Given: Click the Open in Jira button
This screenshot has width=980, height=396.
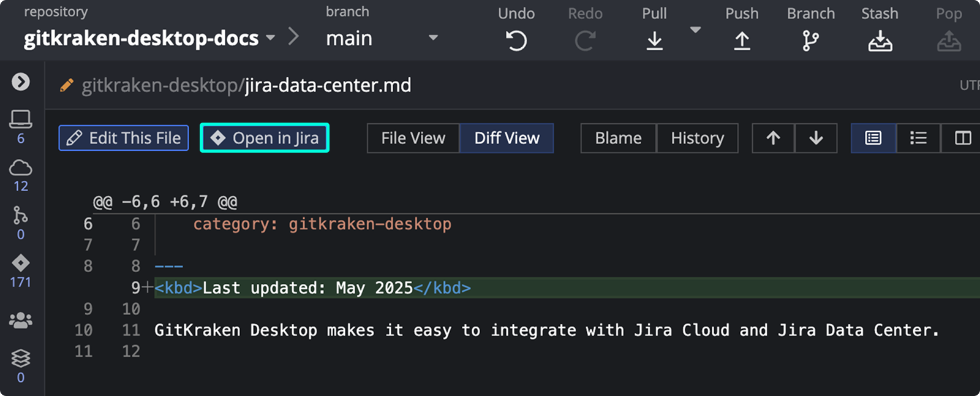Looking at the screenshot, I should 265,138.
